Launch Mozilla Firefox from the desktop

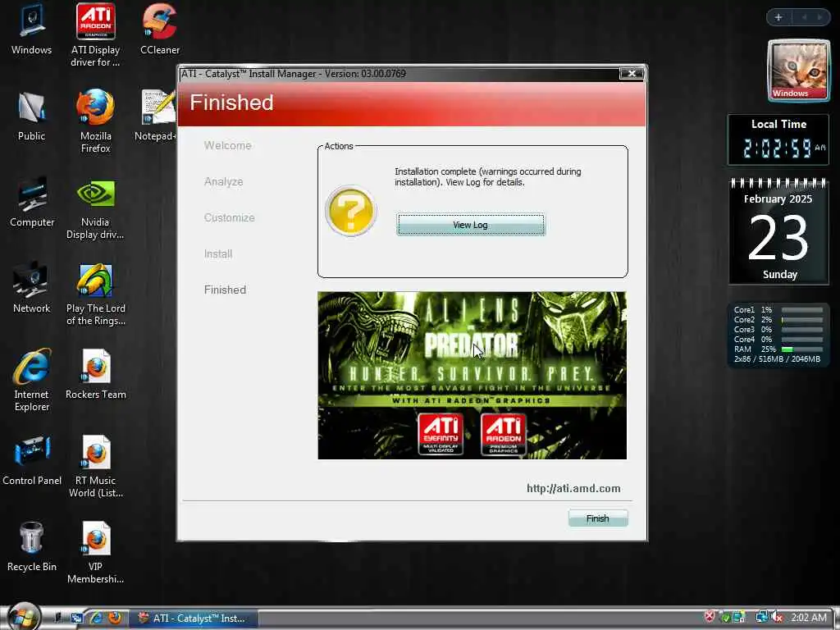95,121
